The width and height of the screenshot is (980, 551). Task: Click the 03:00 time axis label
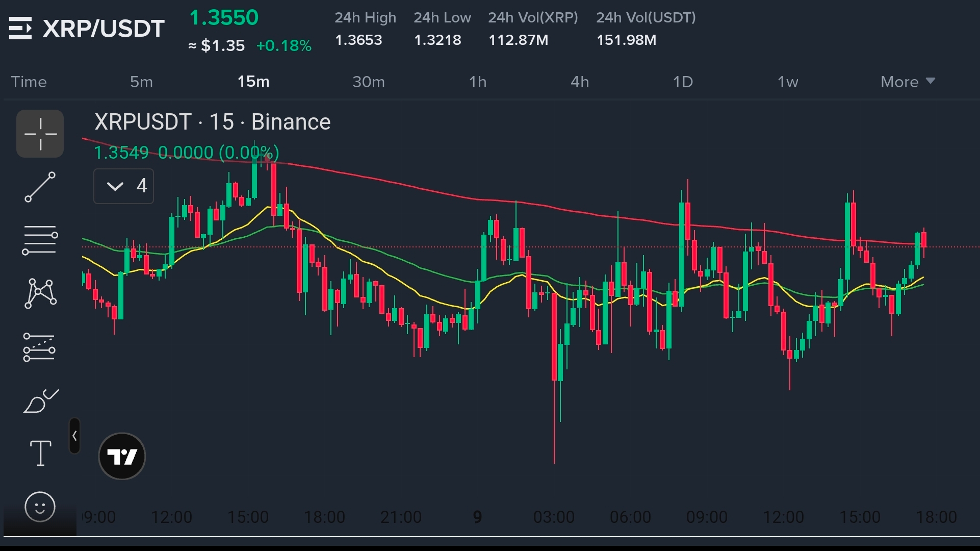(x=554, y=517)
